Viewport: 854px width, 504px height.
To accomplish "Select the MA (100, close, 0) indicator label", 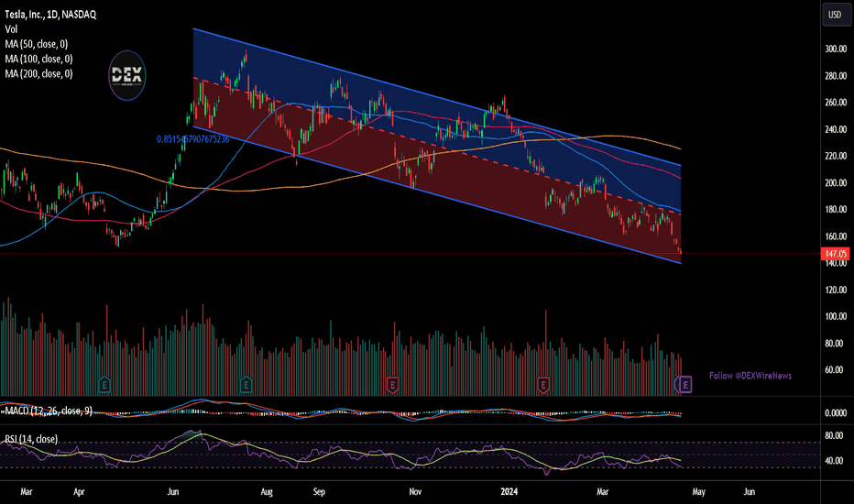I will 38,59.
